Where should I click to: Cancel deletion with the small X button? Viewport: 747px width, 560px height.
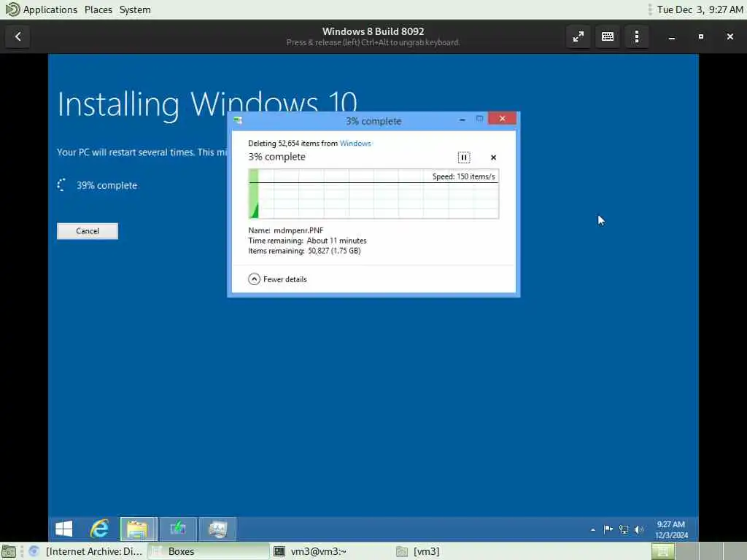pyautogui.click(x=493, y=157)
